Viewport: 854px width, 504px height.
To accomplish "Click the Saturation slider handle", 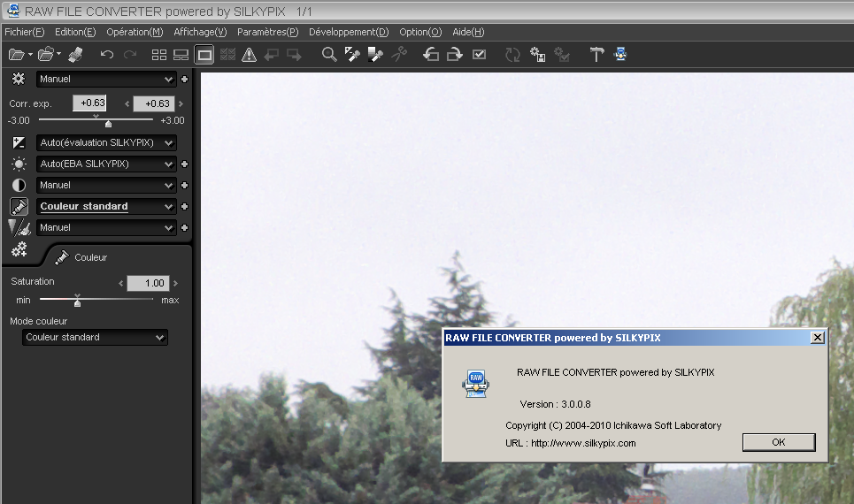I will (77, 302).
